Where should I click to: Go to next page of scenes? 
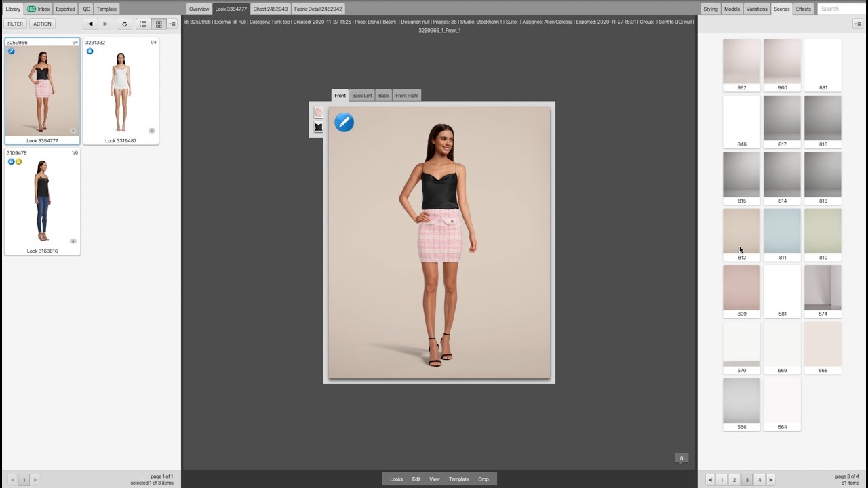770,480
